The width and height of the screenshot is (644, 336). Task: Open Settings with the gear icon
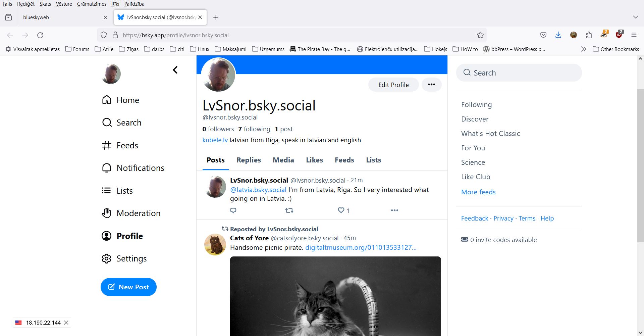pyautogui.click(x=106, y=258)
